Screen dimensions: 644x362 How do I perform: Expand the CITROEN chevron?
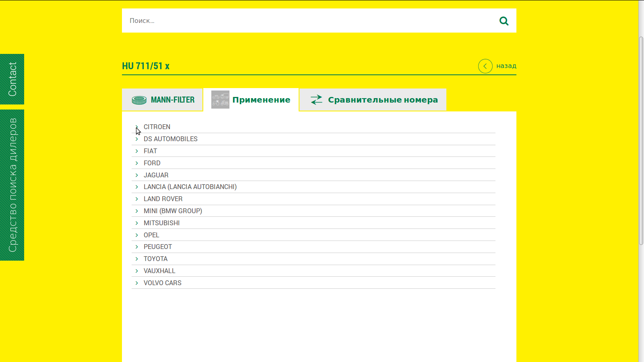tap(137, 127)
